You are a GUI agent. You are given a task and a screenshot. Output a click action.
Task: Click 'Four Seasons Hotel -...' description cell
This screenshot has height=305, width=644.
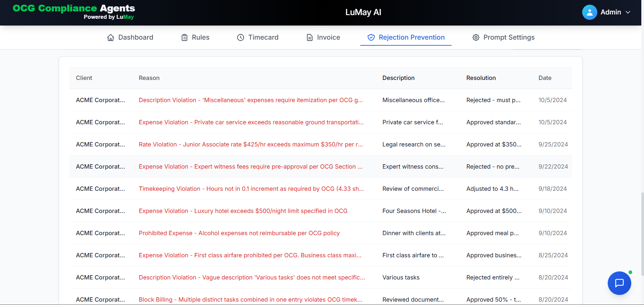click(414, 211)
